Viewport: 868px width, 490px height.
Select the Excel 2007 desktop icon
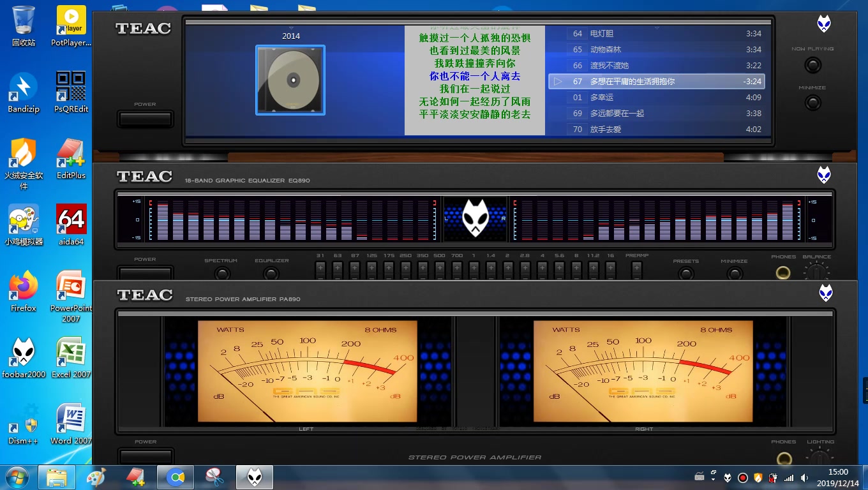[71, 358]
